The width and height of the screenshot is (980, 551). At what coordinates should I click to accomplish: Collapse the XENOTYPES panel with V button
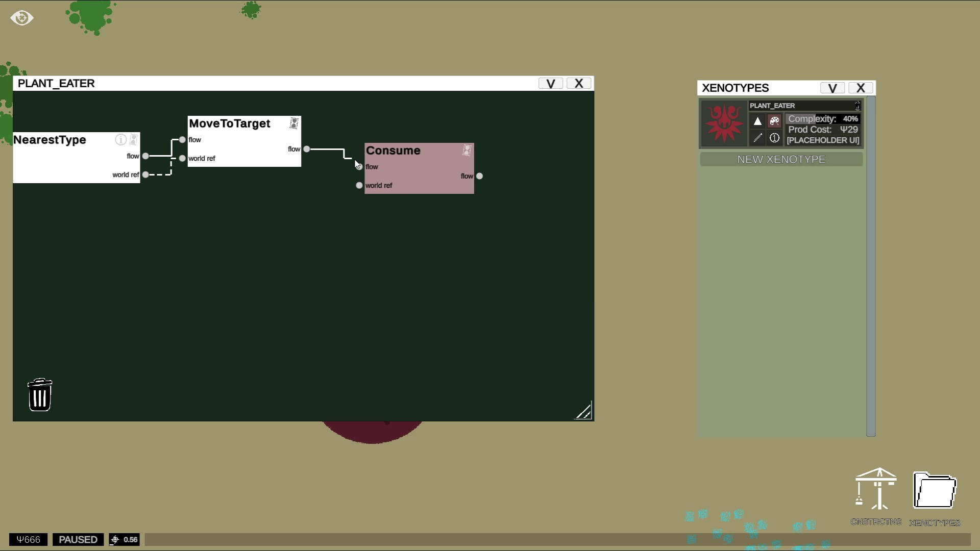[x=832, y=88]
